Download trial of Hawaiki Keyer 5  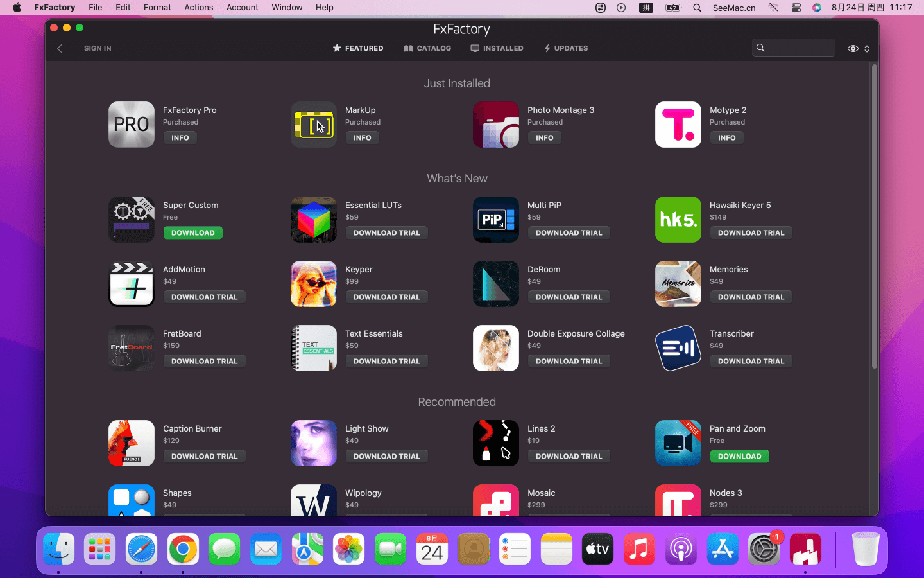tap(751, 232)
